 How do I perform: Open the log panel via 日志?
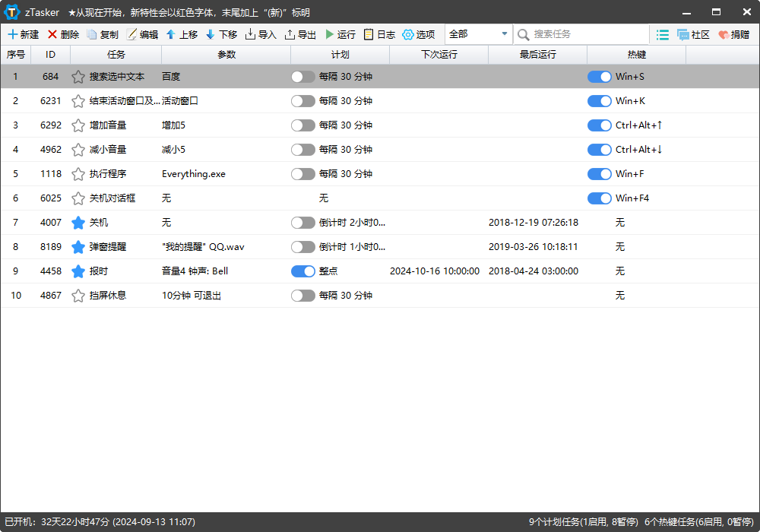pos(382,34)
